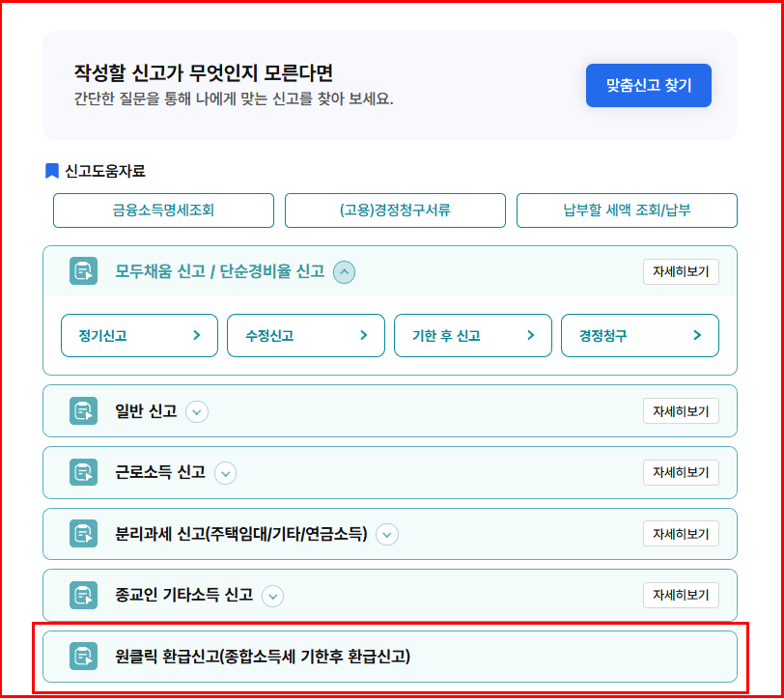
Task: Expand the 분리과세 신고 section chevron
Action: [x=387, y=535]
